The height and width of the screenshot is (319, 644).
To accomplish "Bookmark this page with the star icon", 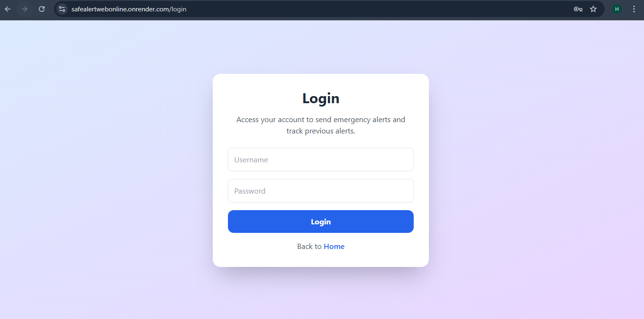I will pos(593,9).
